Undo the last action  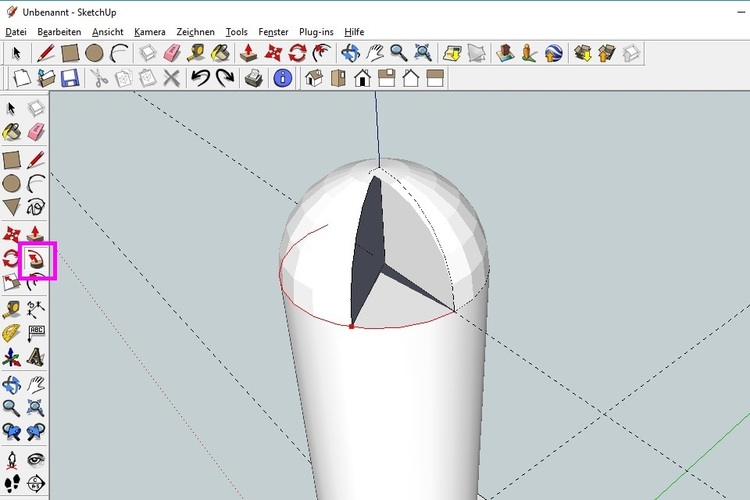click(200, 78)
